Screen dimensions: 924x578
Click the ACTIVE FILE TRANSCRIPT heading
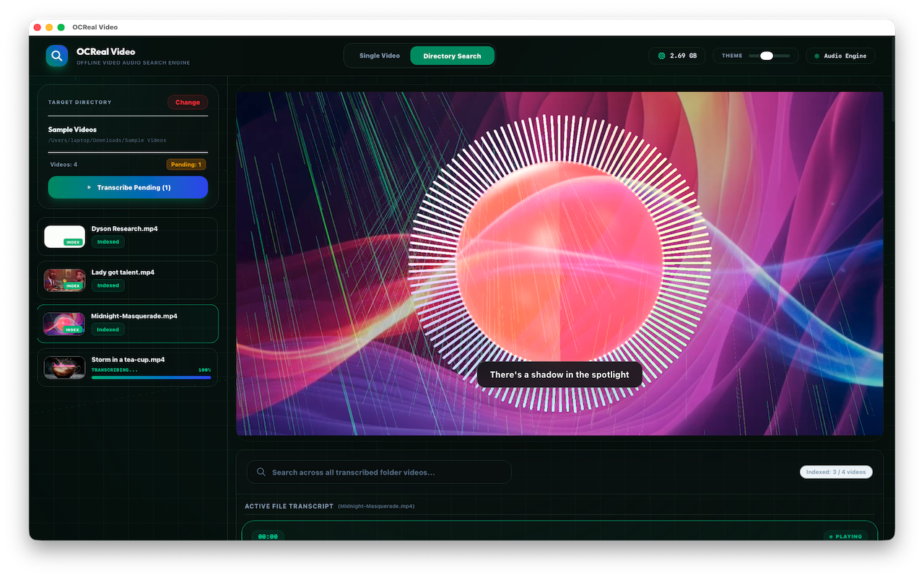click(289, 506)
